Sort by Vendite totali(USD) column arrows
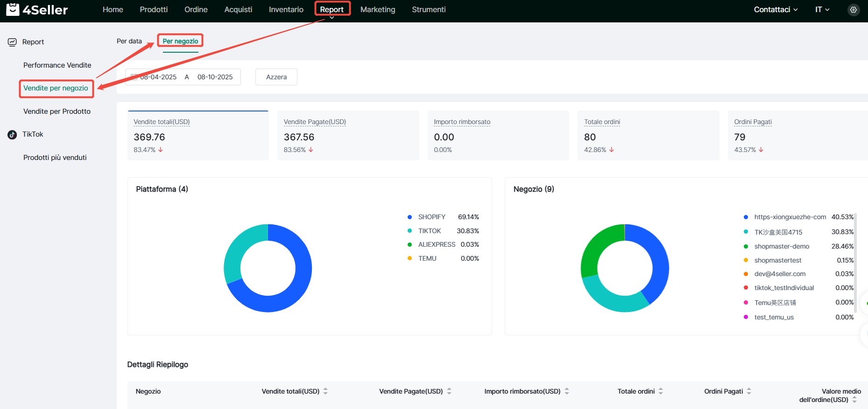The image size is (868, 409). (x=325, y=391)
